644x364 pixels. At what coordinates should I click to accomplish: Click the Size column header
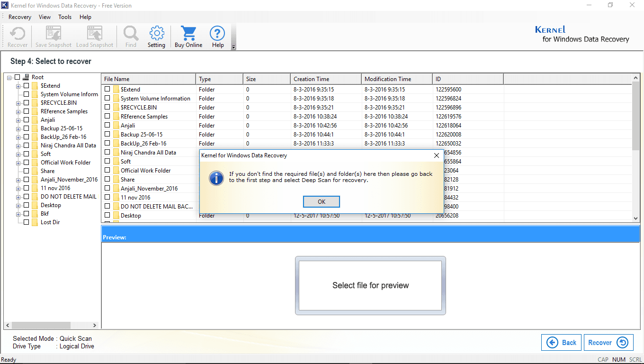[x=267, y=79]
